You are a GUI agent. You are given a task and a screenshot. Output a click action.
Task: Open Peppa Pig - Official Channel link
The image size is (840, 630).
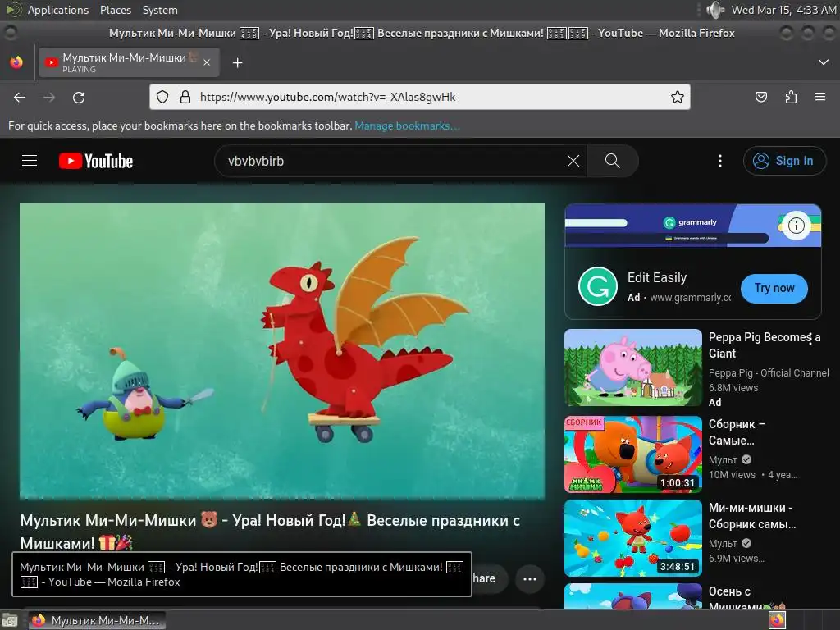tap(769, 373)
